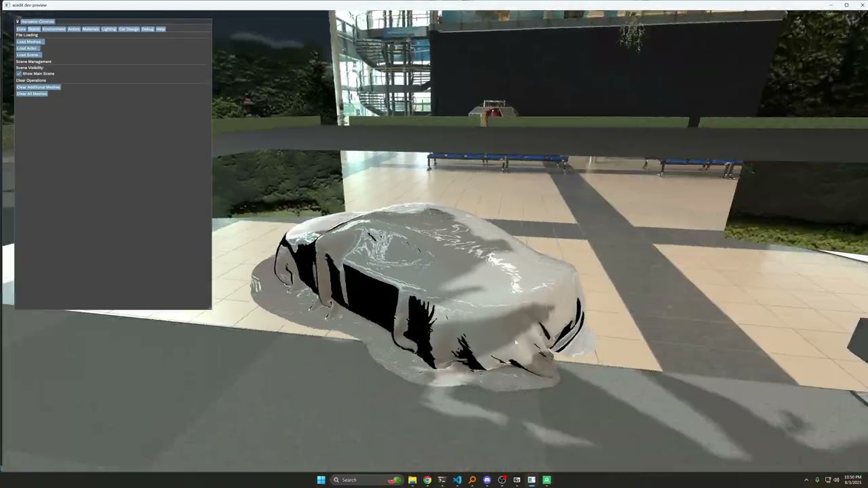
Task: Switch to the Materials tab
Action: click(x=91, y=29)
